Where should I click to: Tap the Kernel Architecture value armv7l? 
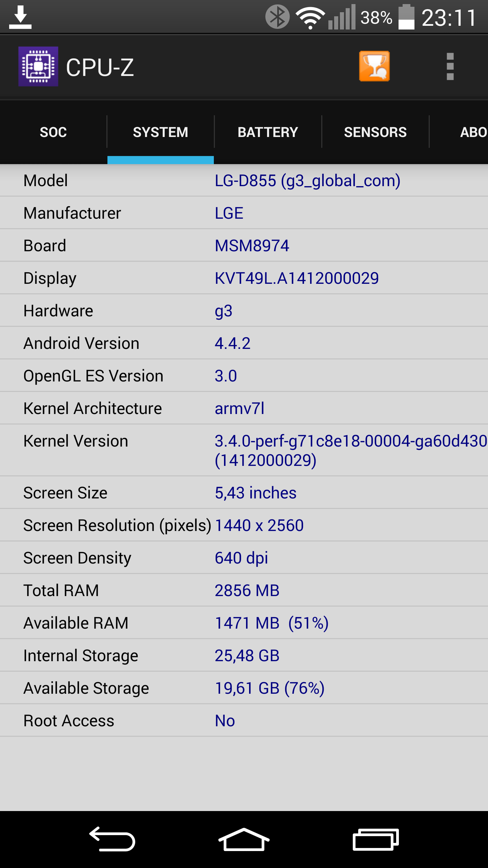pyautogui.click(x=240, y=409)
